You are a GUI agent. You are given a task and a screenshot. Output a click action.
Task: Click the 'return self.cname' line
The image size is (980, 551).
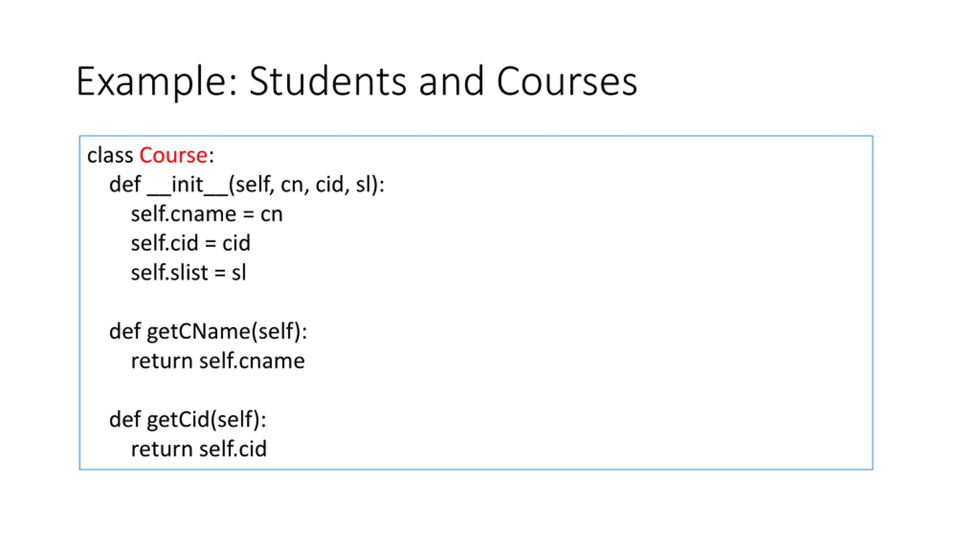218,361
